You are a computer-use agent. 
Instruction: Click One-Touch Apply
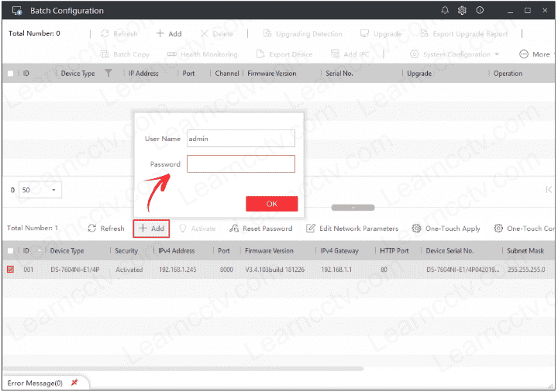446,229
